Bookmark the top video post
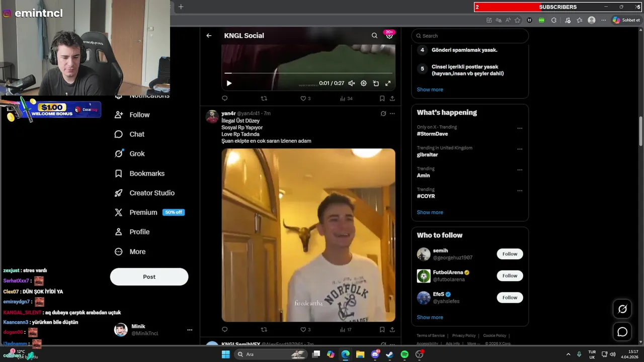The width and height of the screenshot is (644, 362). pos(382,99)
